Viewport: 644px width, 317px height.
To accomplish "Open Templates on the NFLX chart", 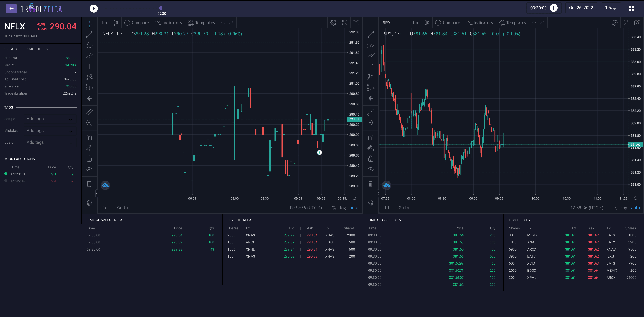I will point(201,23).
